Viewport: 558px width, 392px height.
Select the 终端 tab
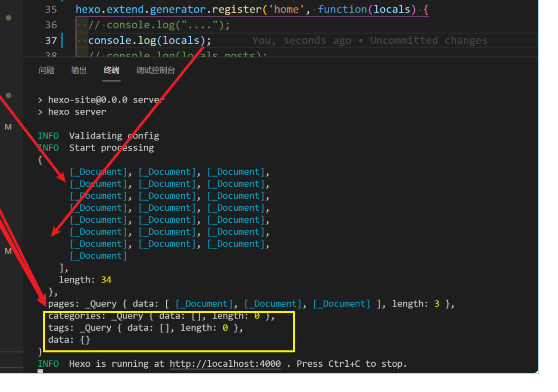[111, 70]
